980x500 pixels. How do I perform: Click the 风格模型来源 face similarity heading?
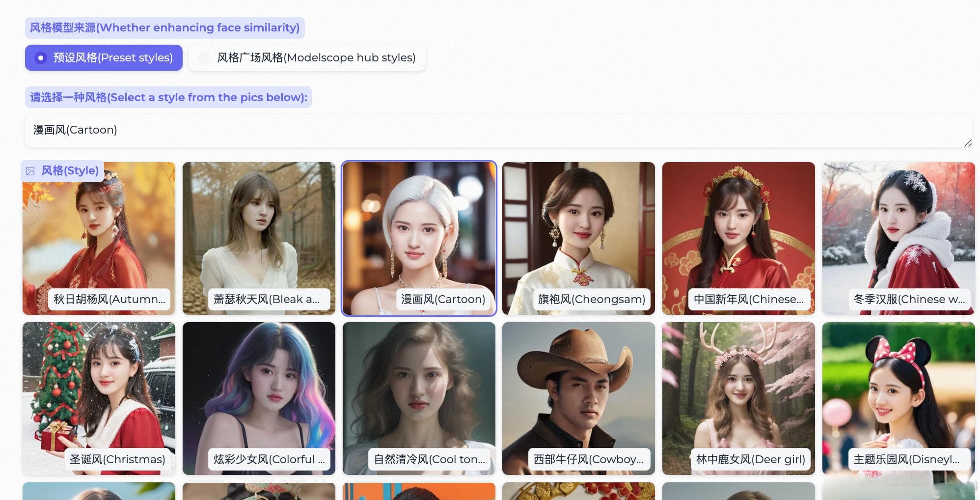point(165,28)
